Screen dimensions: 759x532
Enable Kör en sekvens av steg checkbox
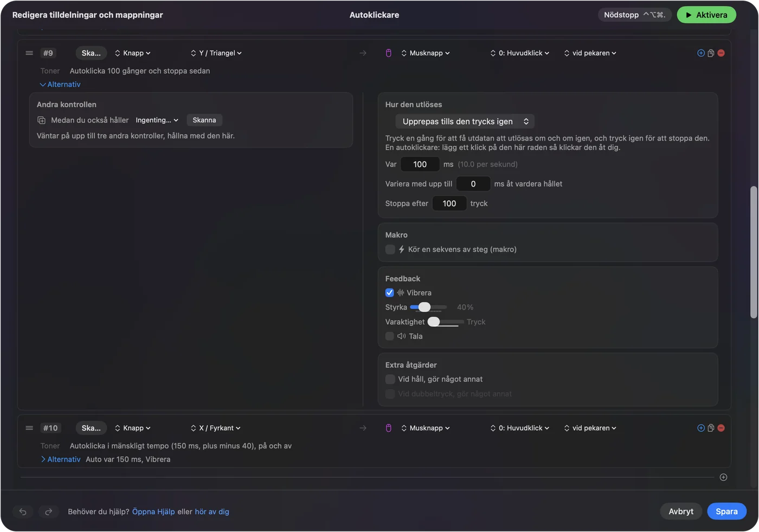(390, 249)
